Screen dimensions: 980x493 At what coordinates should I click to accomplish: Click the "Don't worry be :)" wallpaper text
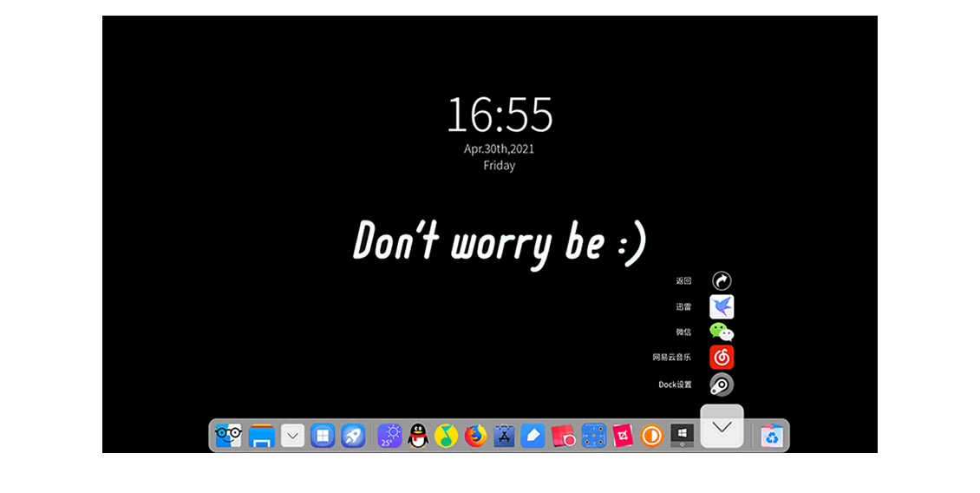pyautogui.click(x=500, y=244)
